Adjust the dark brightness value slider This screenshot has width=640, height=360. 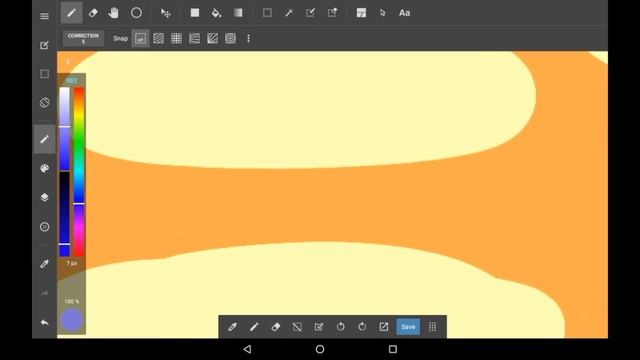(64, 214)
